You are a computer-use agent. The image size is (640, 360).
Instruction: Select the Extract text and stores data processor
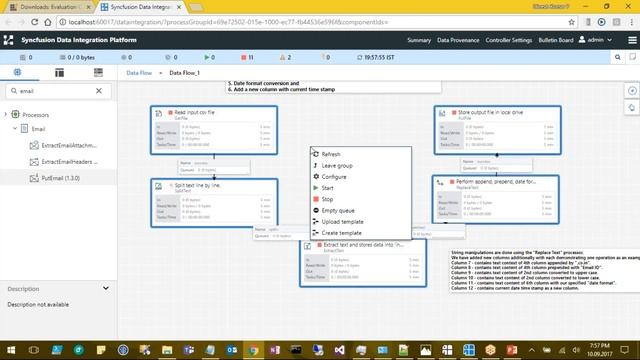click(x=363, y=263)
